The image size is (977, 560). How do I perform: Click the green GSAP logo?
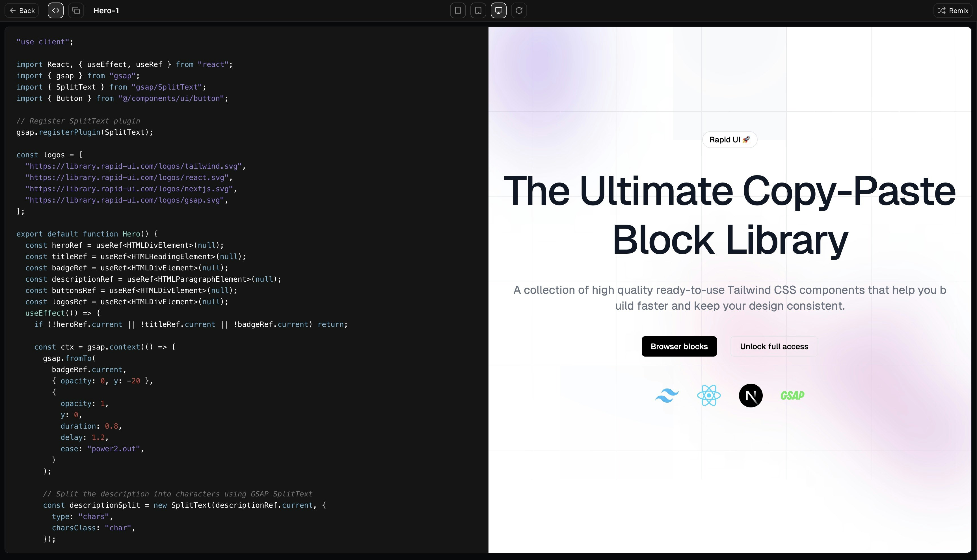coord(792,395)
